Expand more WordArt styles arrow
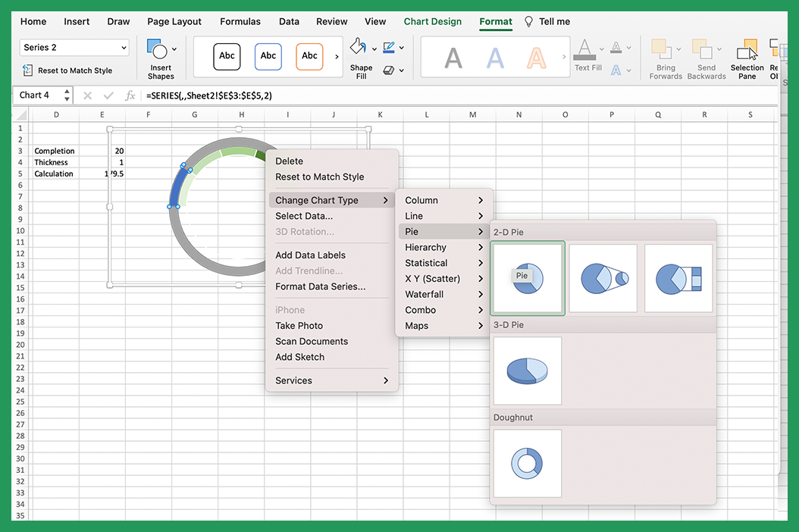The height and width of the screenshot is (532, 799). click(x=563, y=57)
